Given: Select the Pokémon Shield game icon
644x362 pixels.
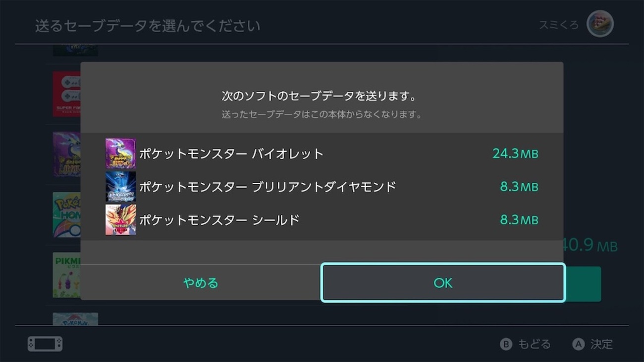Looking at the screenshot, I should pyautogui.click(x=120, y=220).
